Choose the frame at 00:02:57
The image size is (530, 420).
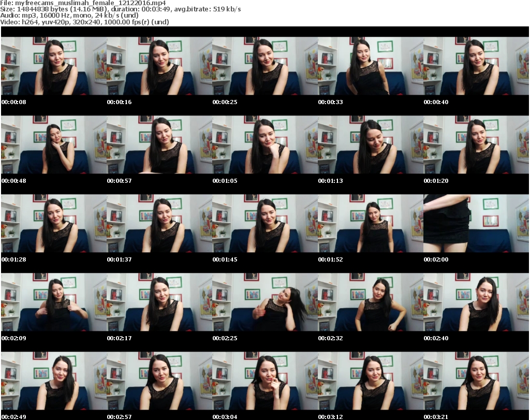click(159, 381)
